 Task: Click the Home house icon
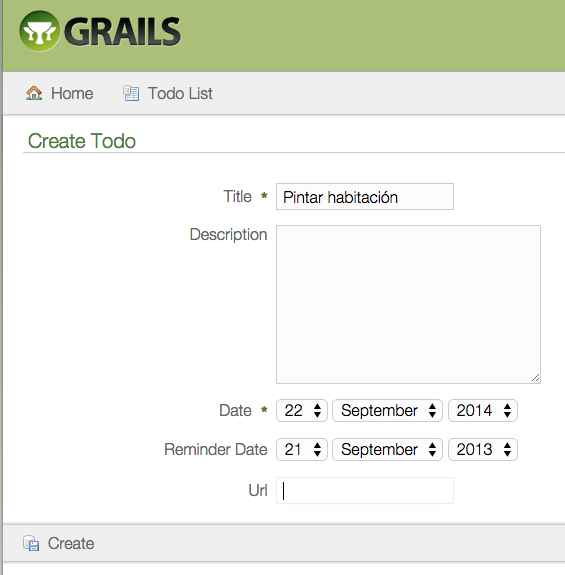pos(34,93)
